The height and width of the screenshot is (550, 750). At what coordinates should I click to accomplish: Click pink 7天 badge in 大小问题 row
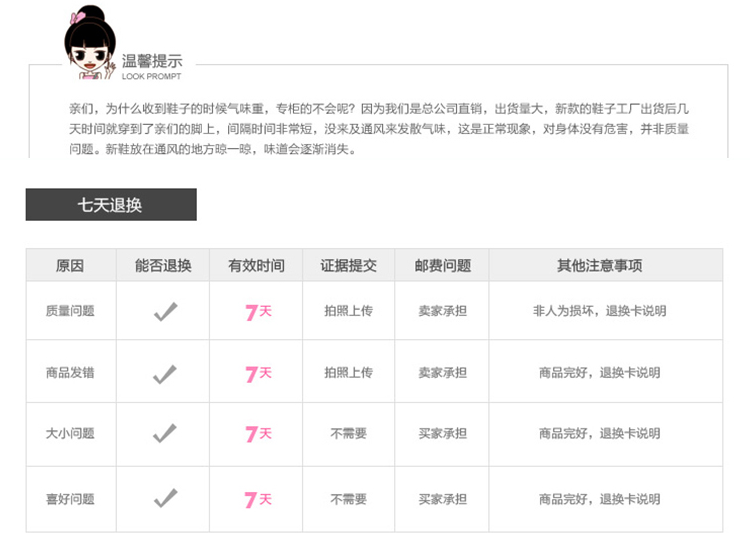[x=258, y=434]
